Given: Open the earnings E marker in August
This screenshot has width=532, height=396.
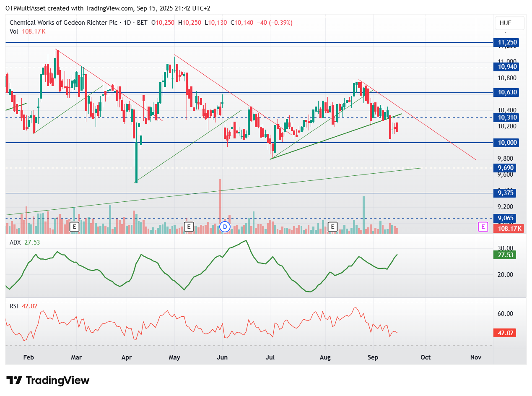Looking at the screenshot, I should click(x=333, y=227).
